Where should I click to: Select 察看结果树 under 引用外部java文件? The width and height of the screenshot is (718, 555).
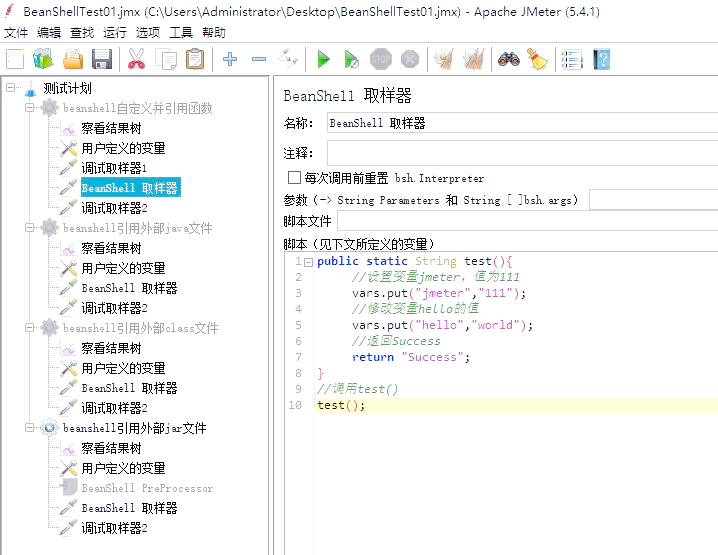111,248
